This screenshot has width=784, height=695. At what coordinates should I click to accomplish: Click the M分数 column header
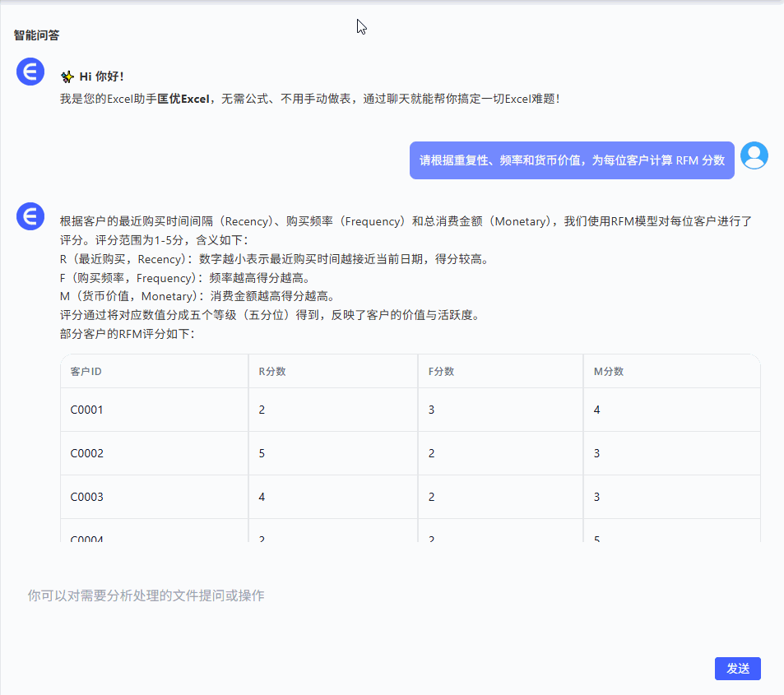click(x=672, y=372)
